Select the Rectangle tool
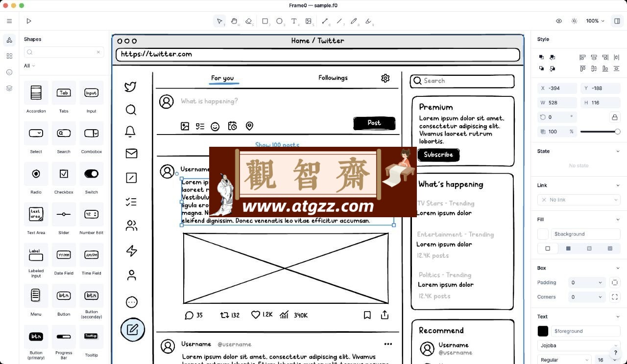 (265, 21)
